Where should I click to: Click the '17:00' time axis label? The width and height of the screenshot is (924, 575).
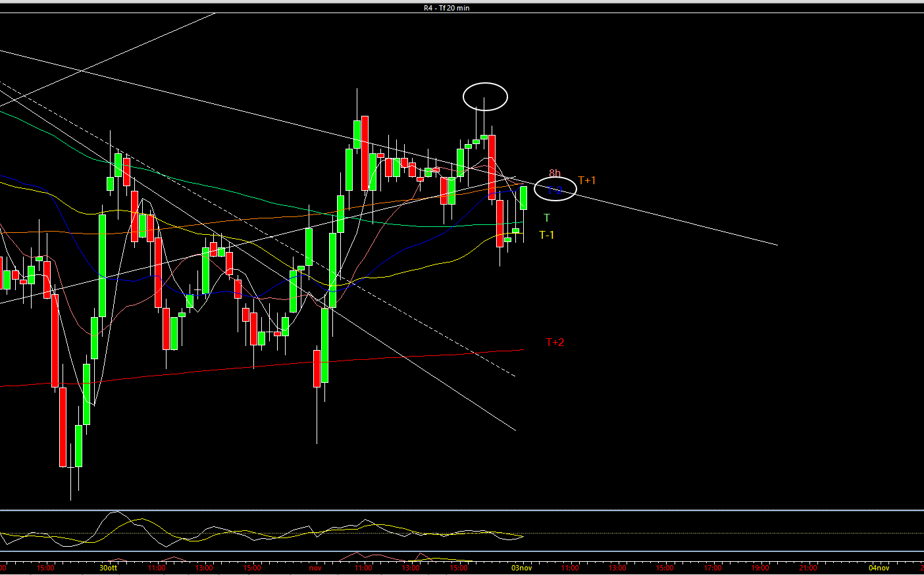(713, 568)
